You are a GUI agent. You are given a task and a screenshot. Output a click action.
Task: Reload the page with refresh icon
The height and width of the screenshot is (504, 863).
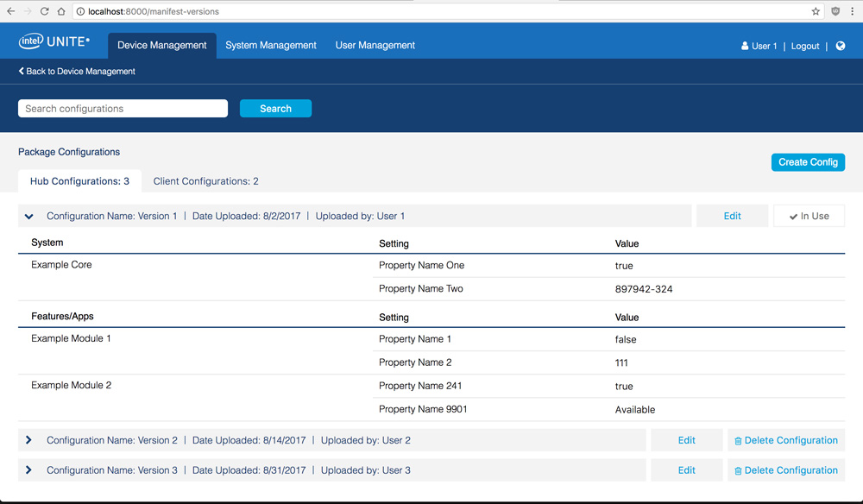(45, 11)
